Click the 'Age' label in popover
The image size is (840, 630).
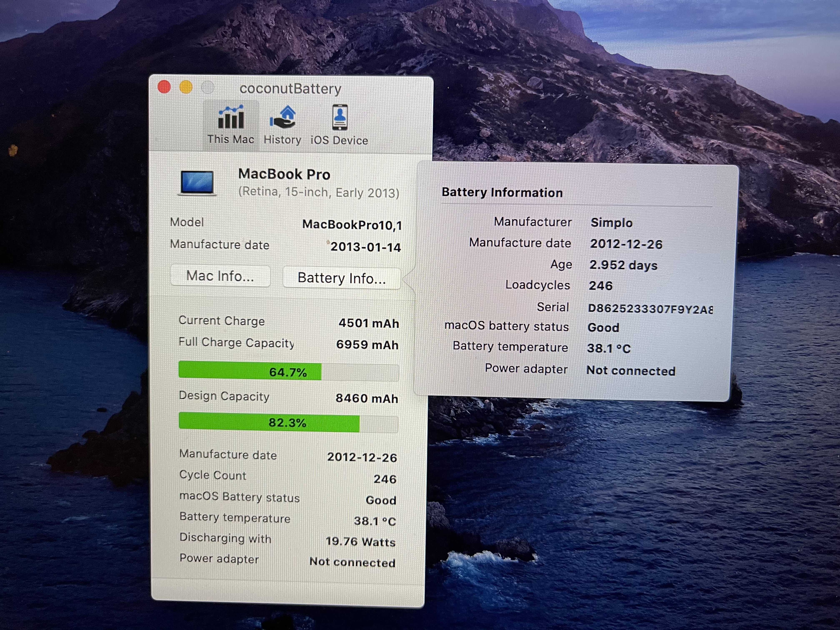point(561,264)
